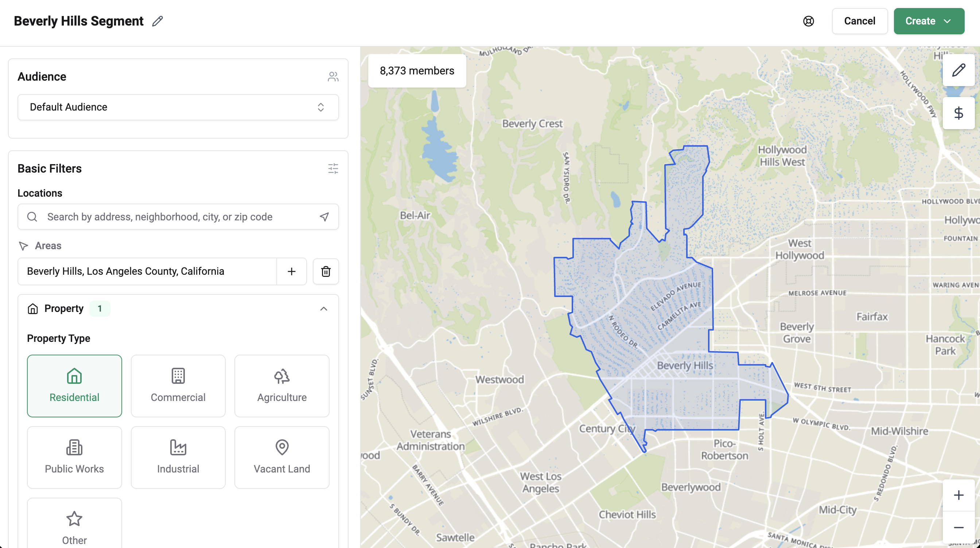The image size is (980, 548).
Task: Click the Property filter count badge
Action: click(x=100, y=308)
